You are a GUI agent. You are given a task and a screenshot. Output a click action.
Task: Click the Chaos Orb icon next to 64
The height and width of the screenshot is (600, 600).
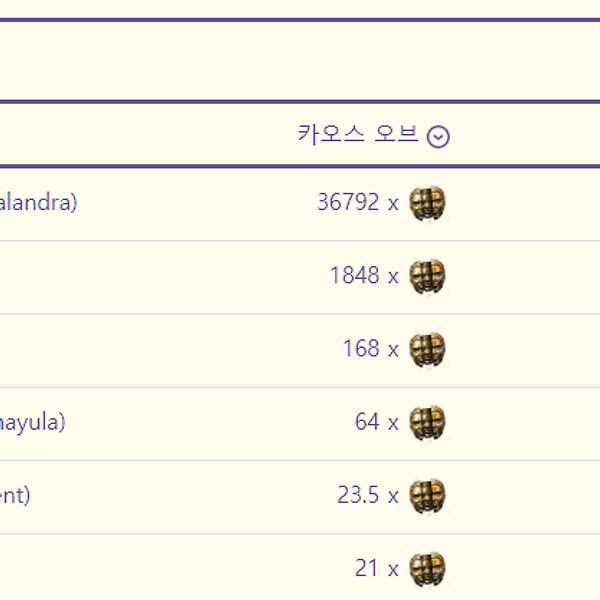(x=427, y=422)
